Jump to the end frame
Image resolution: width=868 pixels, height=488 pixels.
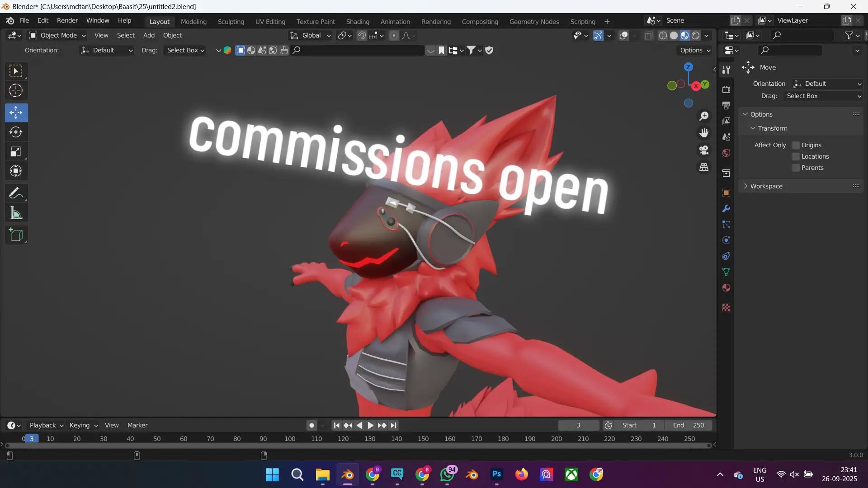393,426
